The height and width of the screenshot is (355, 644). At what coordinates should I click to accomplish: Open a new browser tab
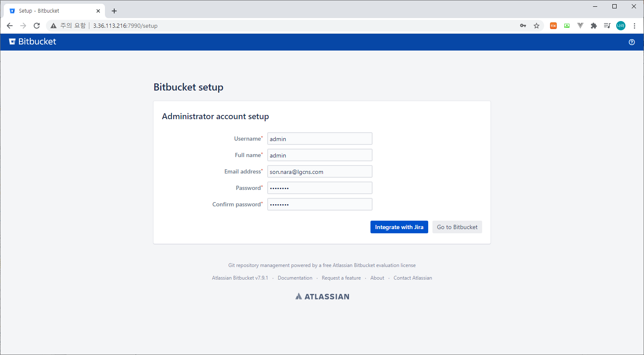114,11
